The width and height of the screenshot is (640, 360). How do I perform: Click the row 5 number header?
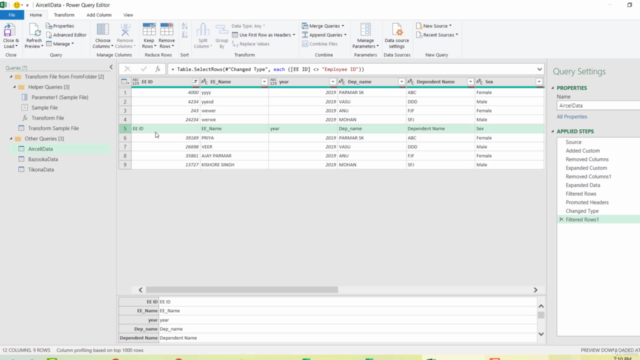(125, 129)
